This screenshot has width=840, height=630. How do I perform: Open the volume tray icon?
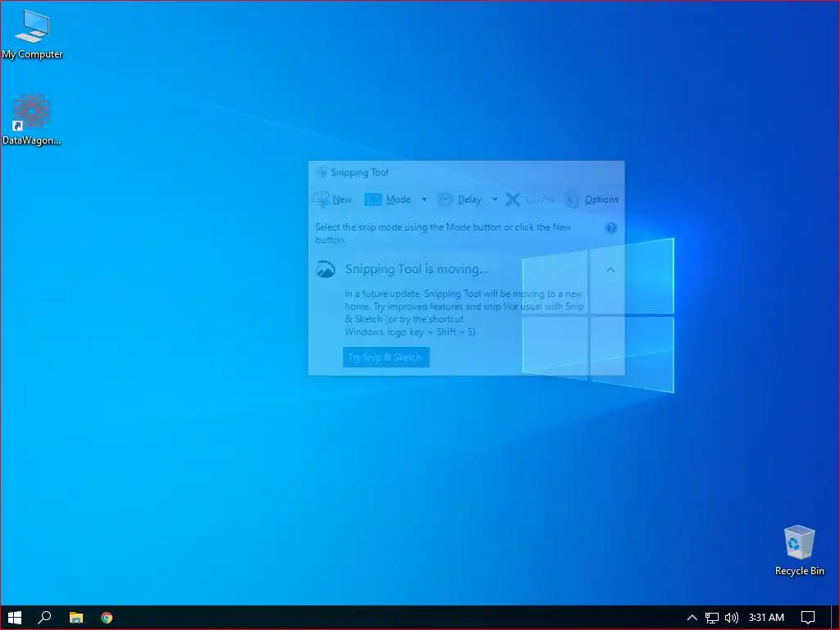click(731, 618)
